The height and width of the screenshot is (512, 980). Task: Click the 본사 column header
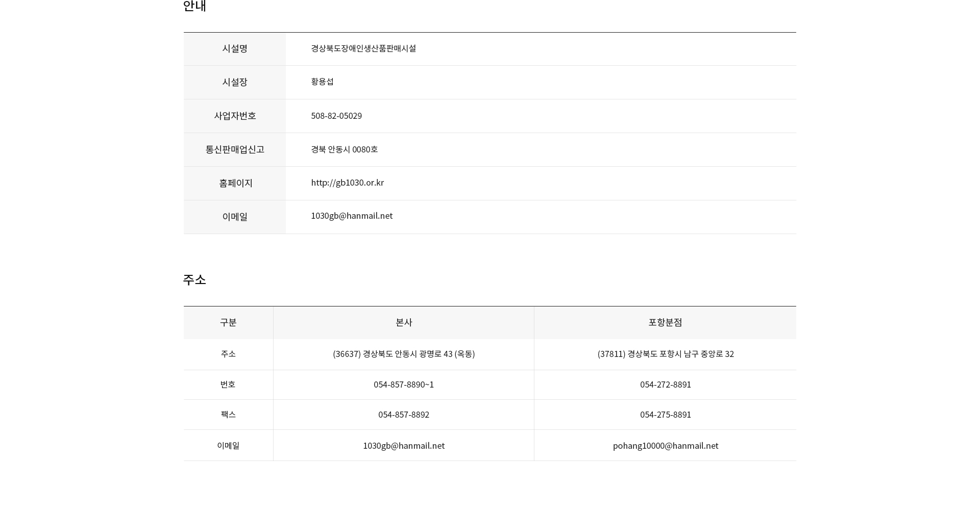click(x=404, y=322)
